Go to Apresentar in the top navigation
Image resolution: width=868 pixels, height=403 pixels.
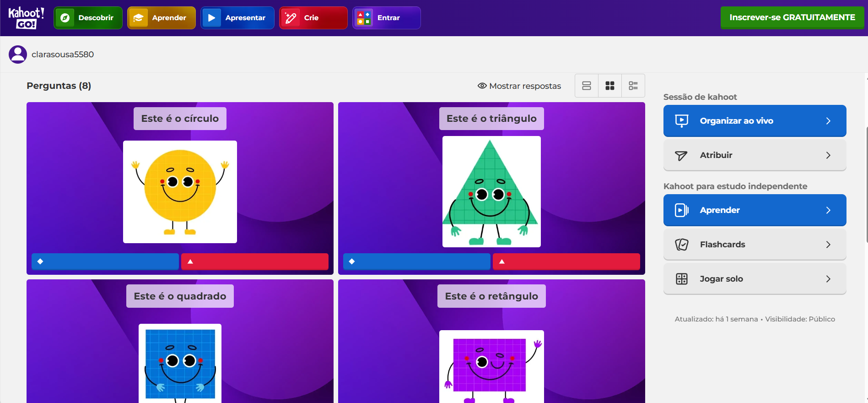click(x=237, y=18)
